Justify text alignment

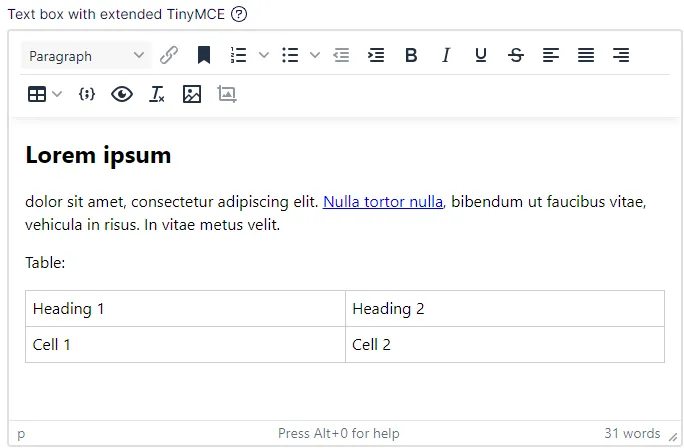(x=585, y=55)
